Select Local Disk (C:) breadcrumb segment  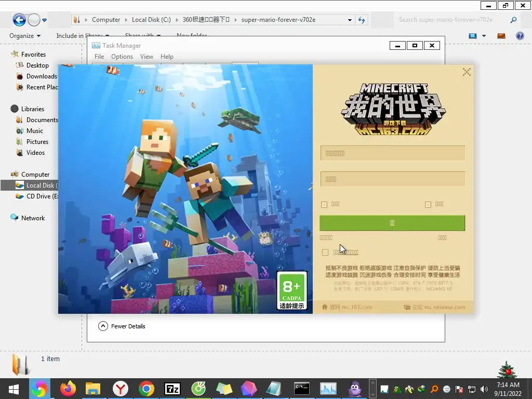point(151,20)
